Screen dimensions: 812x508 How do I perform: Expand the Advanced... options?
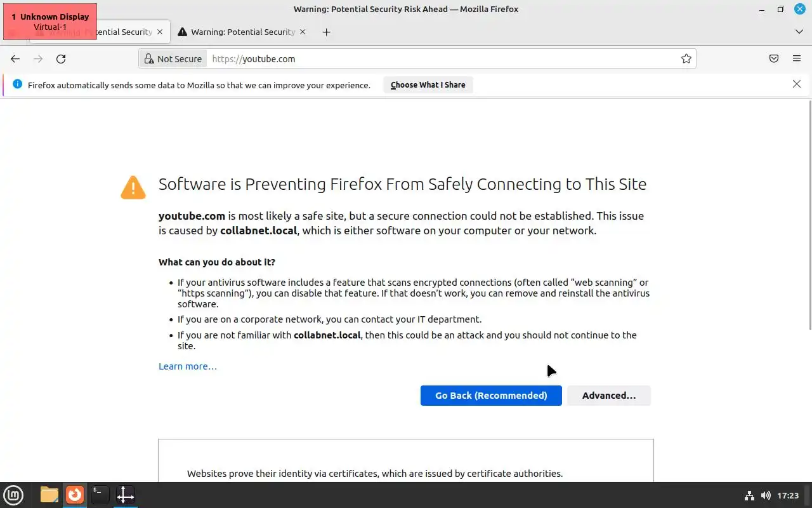click(608, 396)
